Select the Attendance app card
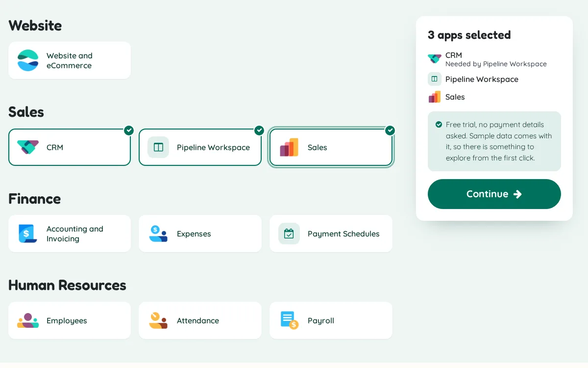This screenshot has height=368, width=588. pos(200,320)
